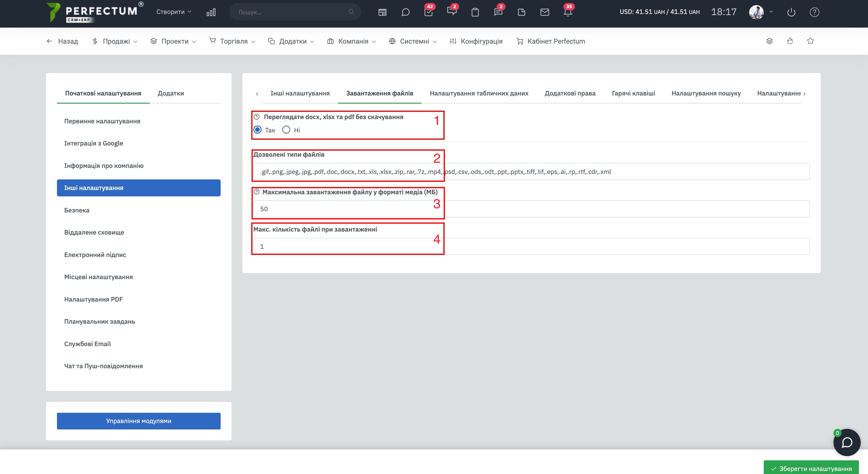
Task: Open the document file icon in the header
Action: pos(521,12)
